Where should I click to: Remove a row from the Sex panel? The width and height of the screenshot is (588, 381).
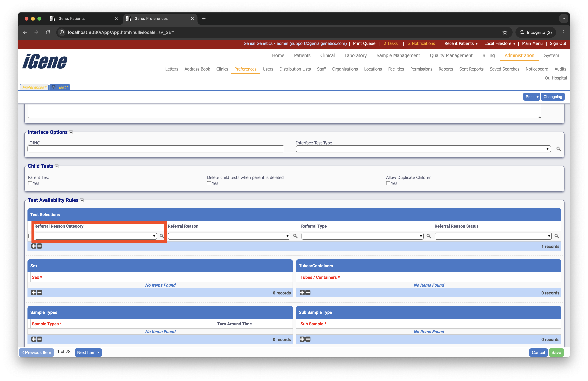click(x=39, y=293)
